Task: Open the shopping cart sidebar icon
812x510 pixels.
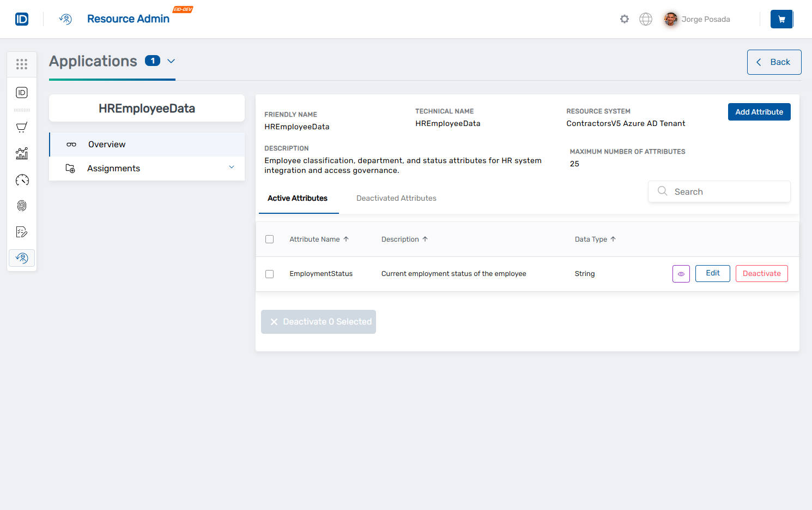Action: tap(22, 127)
